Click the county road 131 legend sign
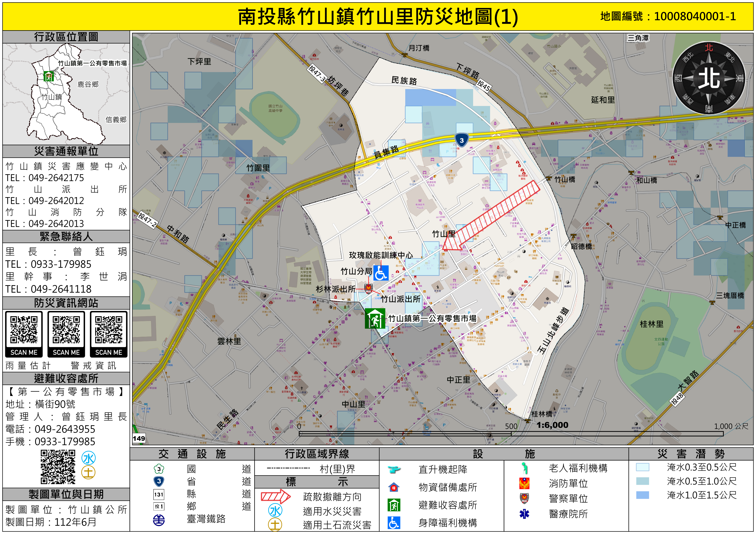This screenshot has height=534, width=756. (159, 494)
